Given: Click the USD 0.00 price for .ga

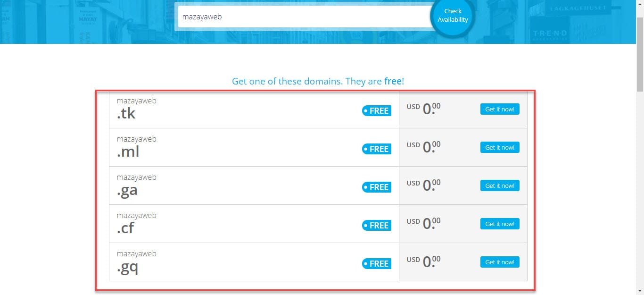Looking at the screenshot, I should pos(423,185).
